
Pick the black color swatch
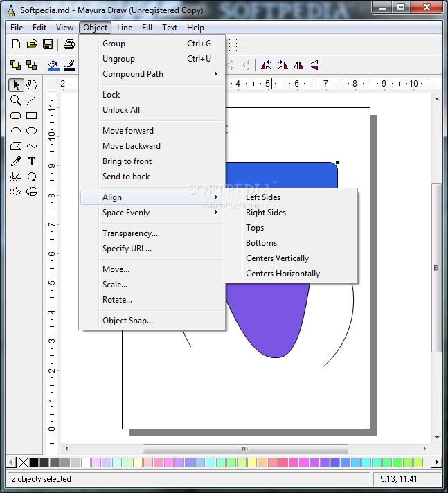(x=34, y=463)
